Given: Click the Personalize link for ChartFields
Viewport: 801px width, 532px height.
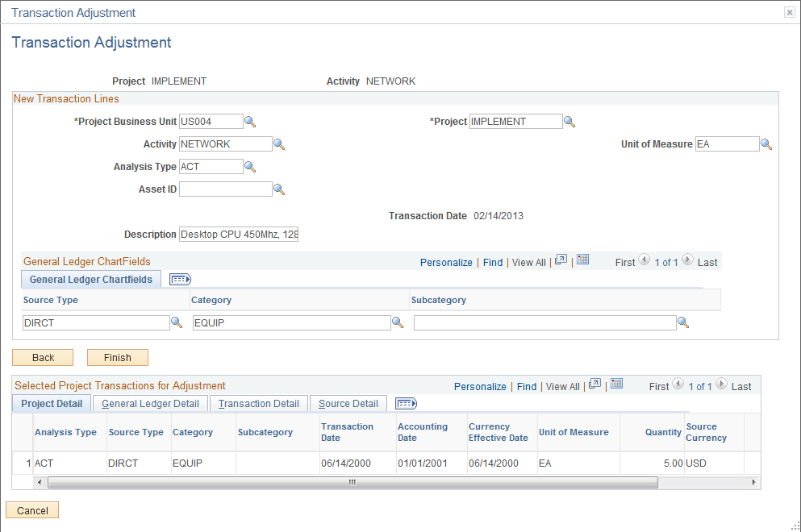Looking at the screenshot, I should coord(446,262).
